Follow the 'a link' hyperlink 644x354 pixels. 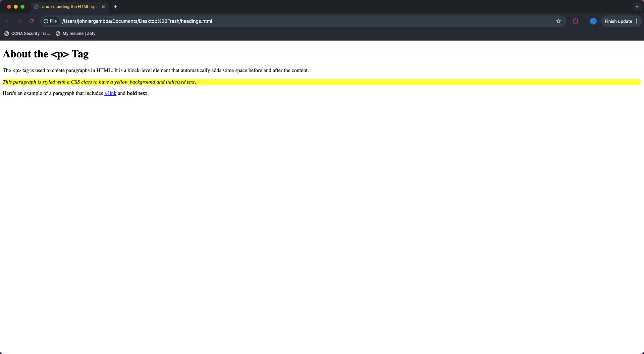tap(110, 93)
